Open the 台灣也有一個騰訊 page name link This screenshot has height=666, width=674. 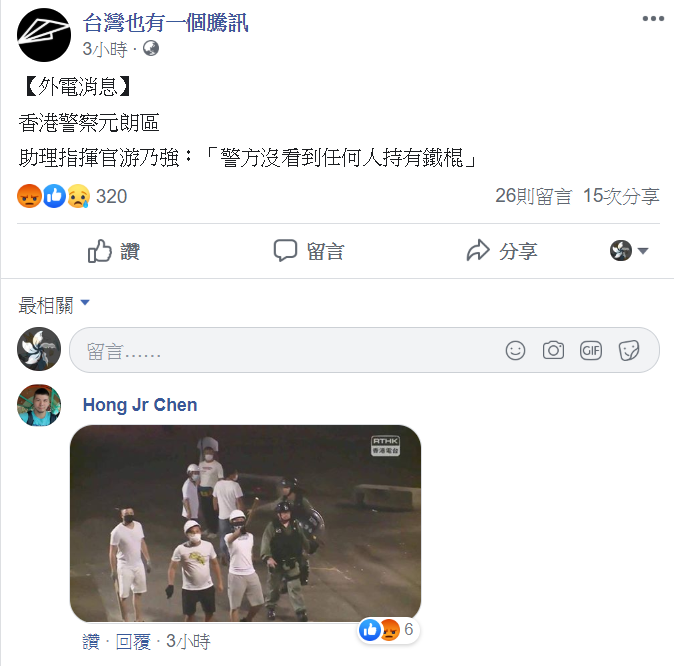(165, 23)
